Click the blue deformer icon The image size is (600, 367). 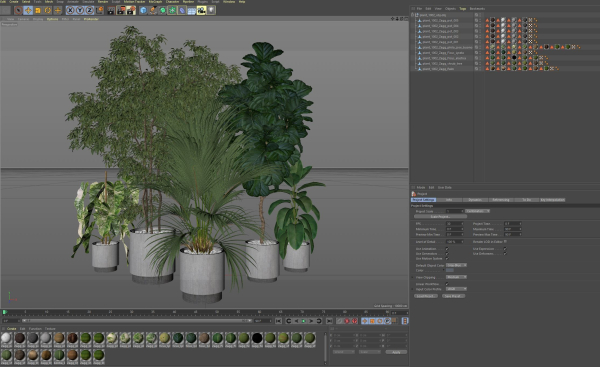tap(182, 10)
